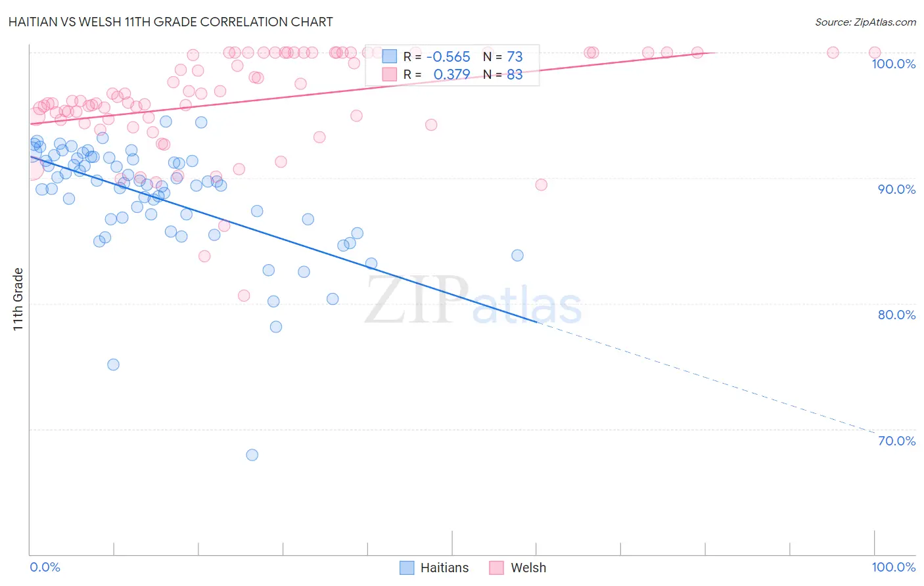Click the pink Welsh legend swatch
This screenshot has height=586, width=924.
coord(496,568)
